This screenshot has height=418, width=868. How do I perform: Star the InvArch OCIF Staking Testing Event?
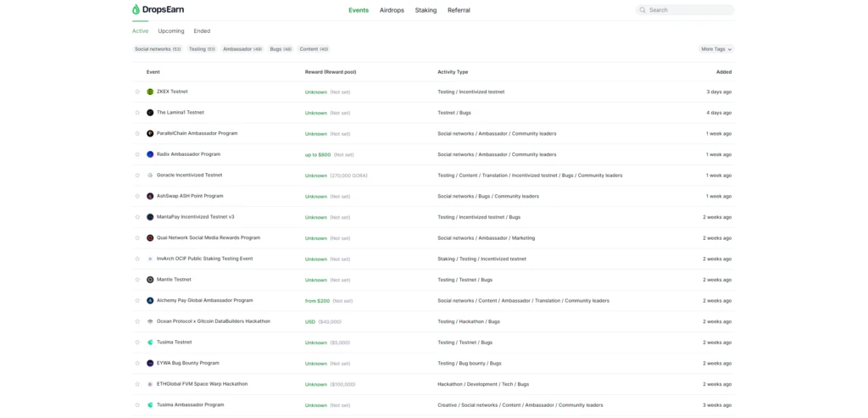coord(137,259)
